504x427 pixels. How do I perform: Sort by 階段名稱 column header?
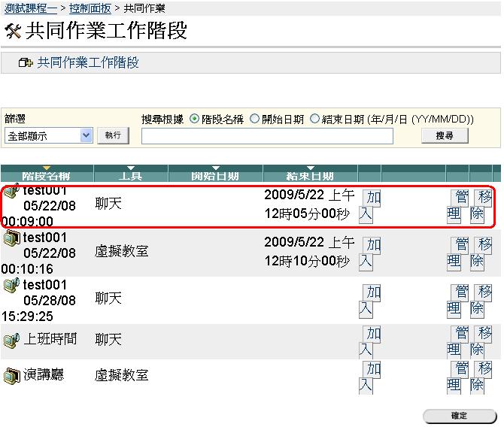point(47,176)
